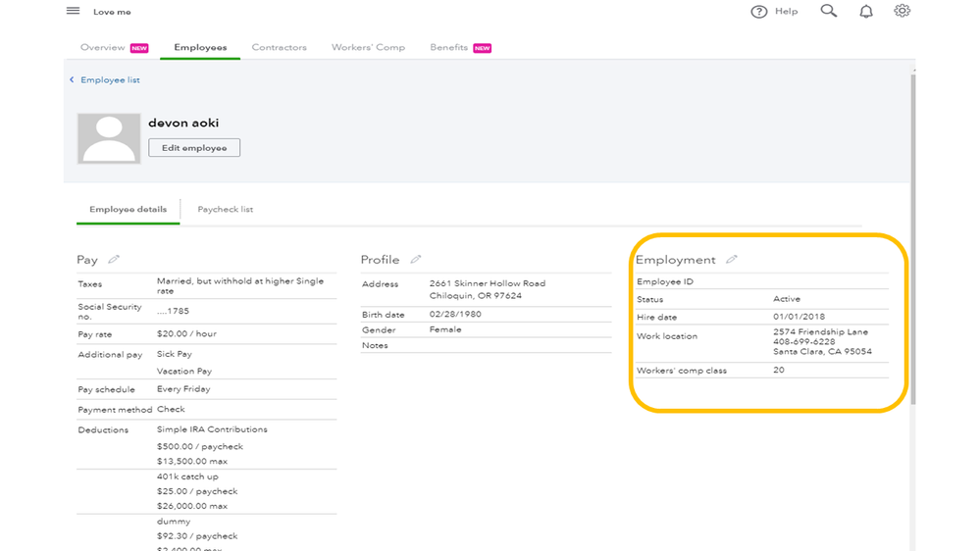Open the search magnifier icon
Viewport: 980px width, 551px height.
tap(829, 11)
